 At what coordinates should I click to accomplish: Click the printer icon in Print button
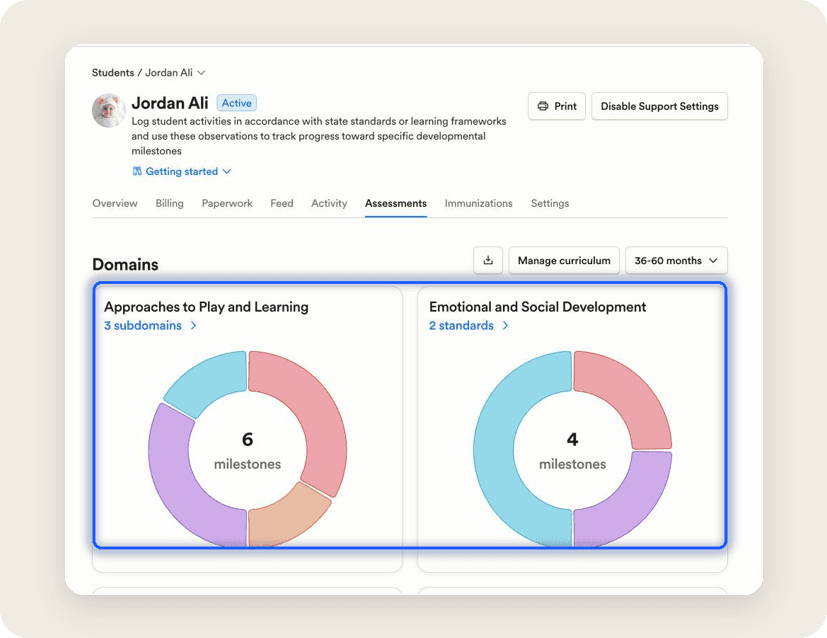[543, 106]
